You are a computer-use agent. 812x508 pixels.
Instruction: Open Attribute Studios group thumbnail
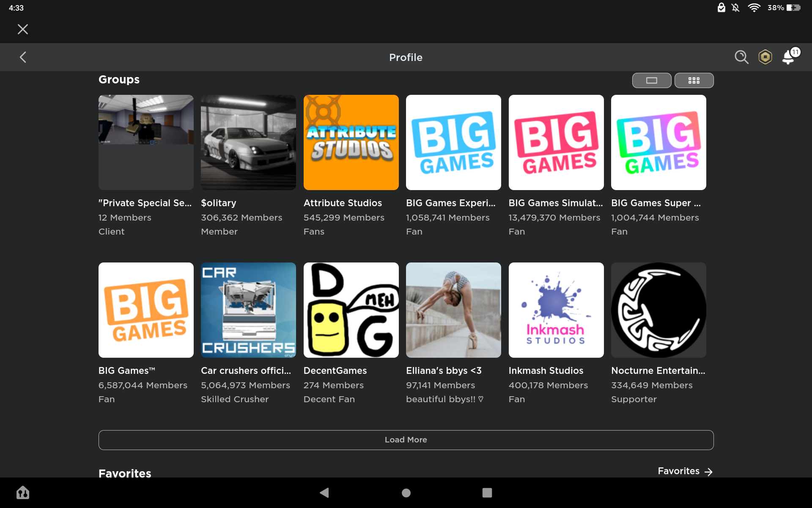pyautogui.click(x=351, y=142)
